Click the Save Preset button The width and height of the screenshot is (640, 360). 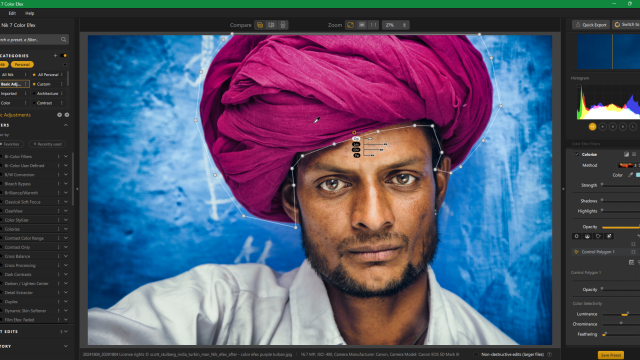click(x=611, y=355)
